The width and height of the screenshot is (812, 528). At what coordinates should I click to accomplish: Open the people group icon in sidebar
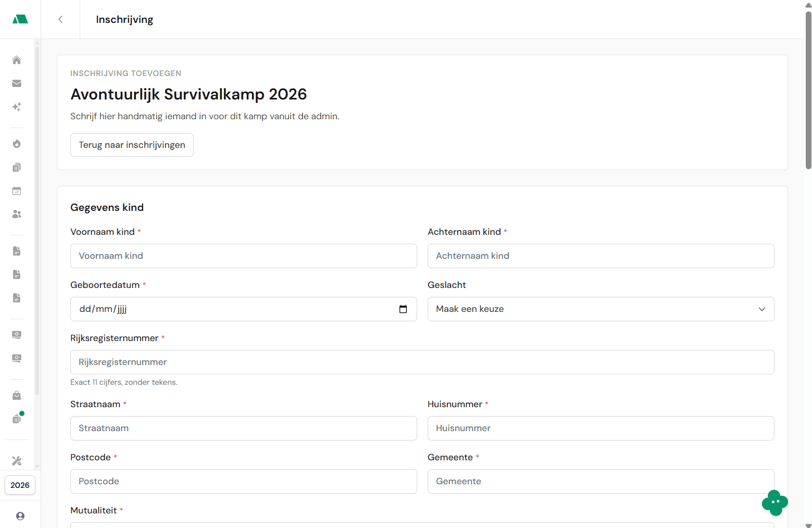pyautogui.click(x=17, y=214)
